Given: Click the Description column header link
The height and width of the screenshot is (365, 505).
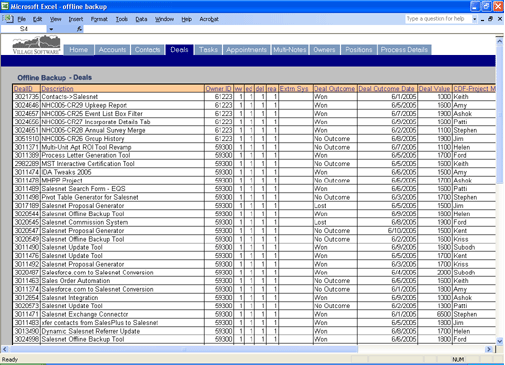Looking at the screenshot, I should (57, 89).
